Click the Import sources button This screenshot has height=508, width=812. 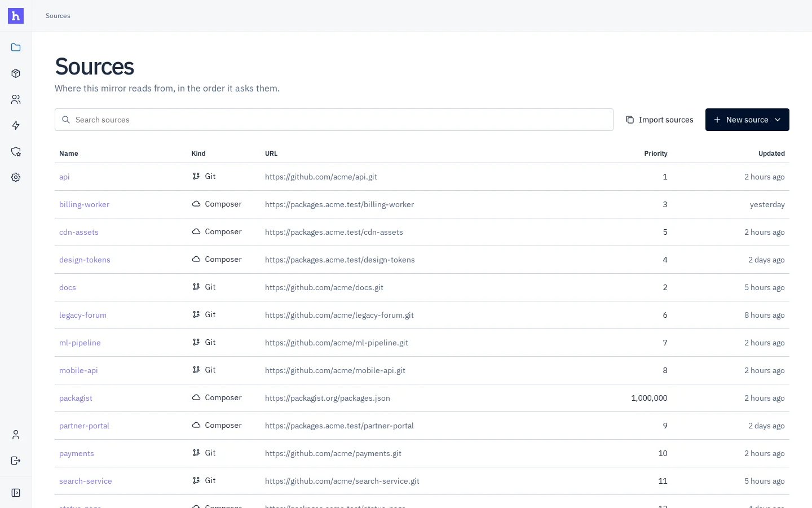(x=659, y=120)
